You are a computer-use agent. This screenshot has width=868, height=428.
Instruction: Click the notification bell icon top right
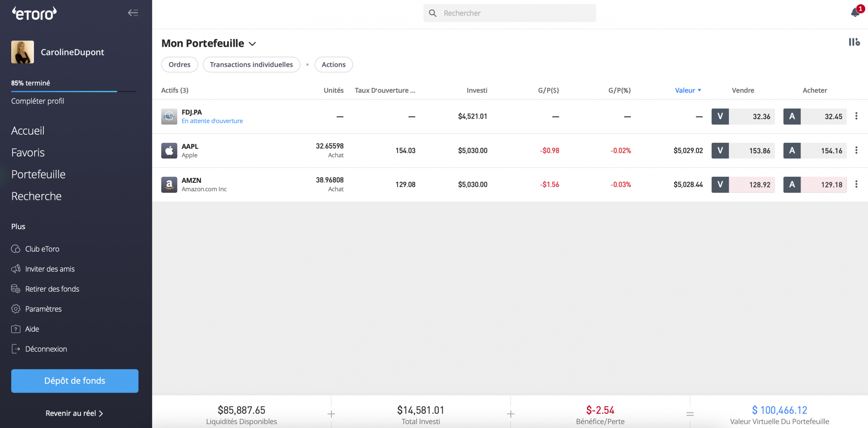pyautogui.click(x=855, y=12)
